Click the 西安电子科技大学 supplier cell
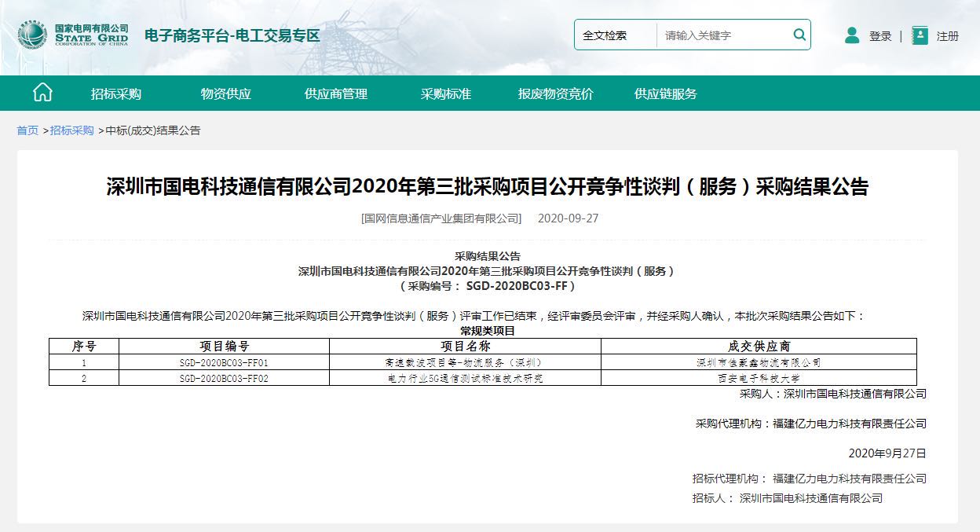The image size is (980, 532). click(x=759, y=378)
